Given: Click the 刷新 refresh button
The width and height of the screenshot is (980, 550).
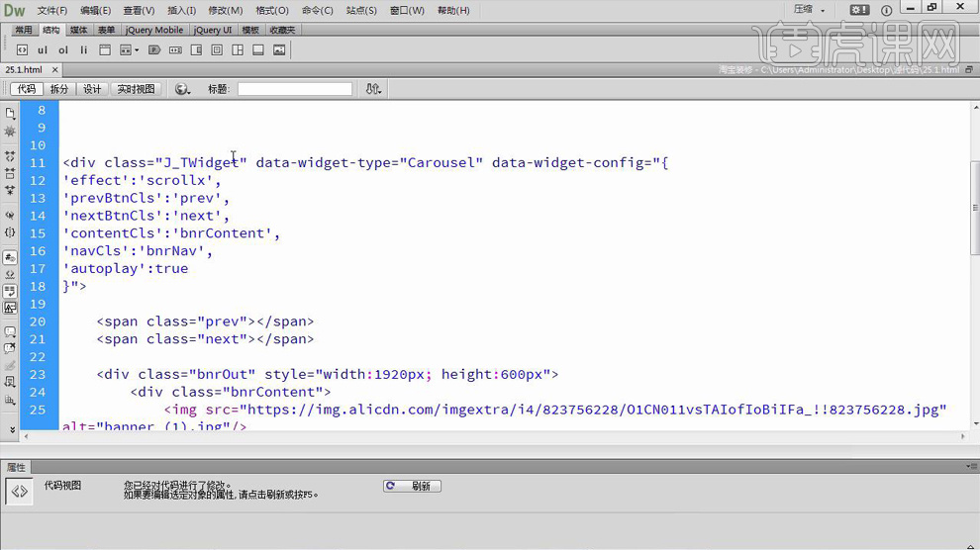Looking at the screenshot, I should 412,487.
